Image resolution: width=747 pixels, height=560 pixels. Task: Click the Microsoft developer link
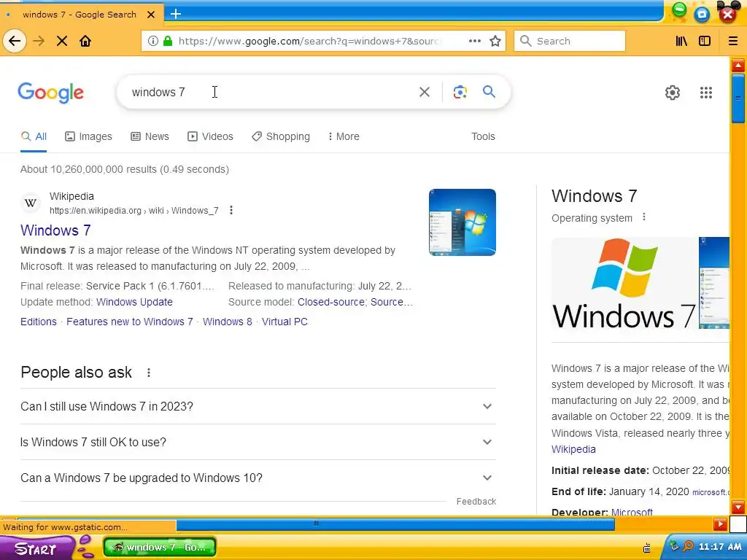tap(632, 512)
